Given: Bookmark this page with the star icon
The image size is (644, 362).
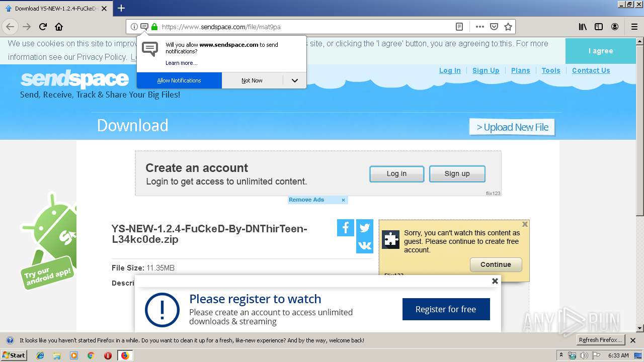Looking at the screenshot, I should (x=508, y=27).
